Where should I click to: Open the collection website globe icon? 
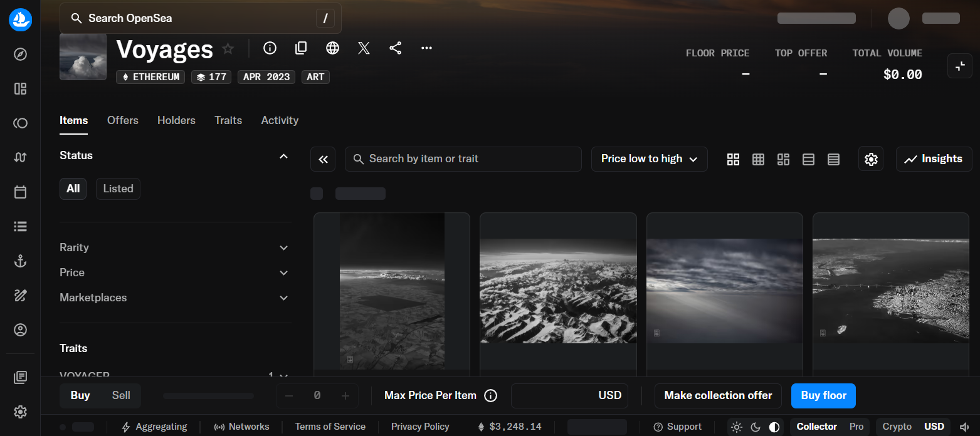[332, 48]
